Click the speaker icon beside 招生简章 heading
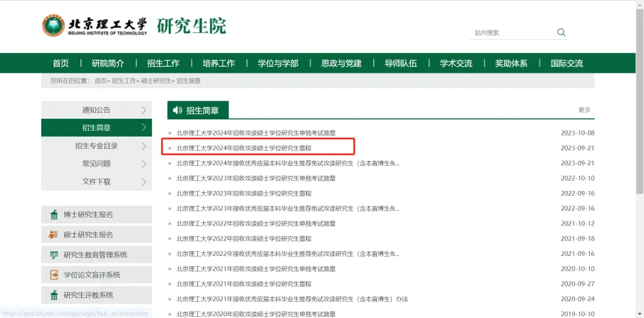This screenshot has width=644, height=318. (x=178, y=110)
